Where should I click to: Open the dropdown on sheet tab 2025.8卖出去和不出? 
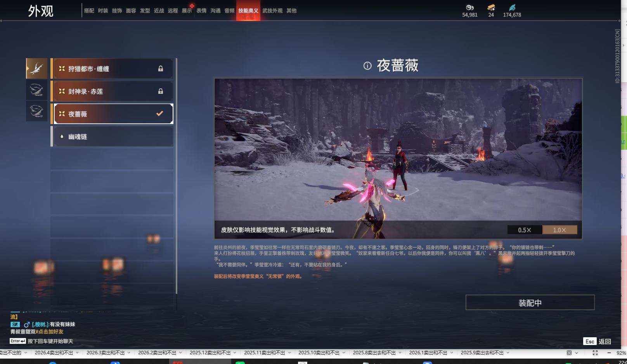(400, 353)
